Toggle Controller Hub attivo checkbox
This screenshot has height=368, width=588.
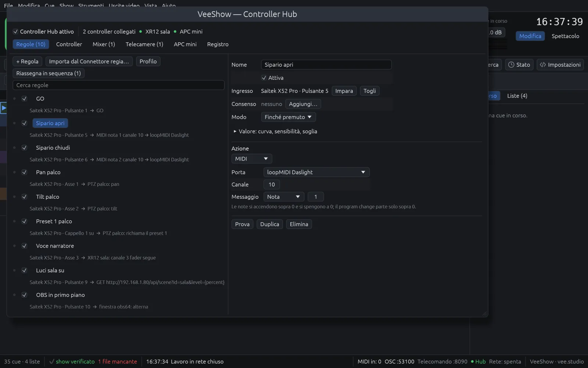coord(15,32)
